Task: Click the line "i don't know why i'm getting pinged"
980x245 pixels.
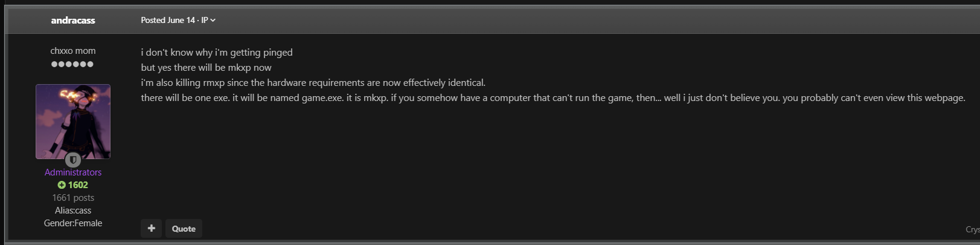Action: tap(217, 53)
